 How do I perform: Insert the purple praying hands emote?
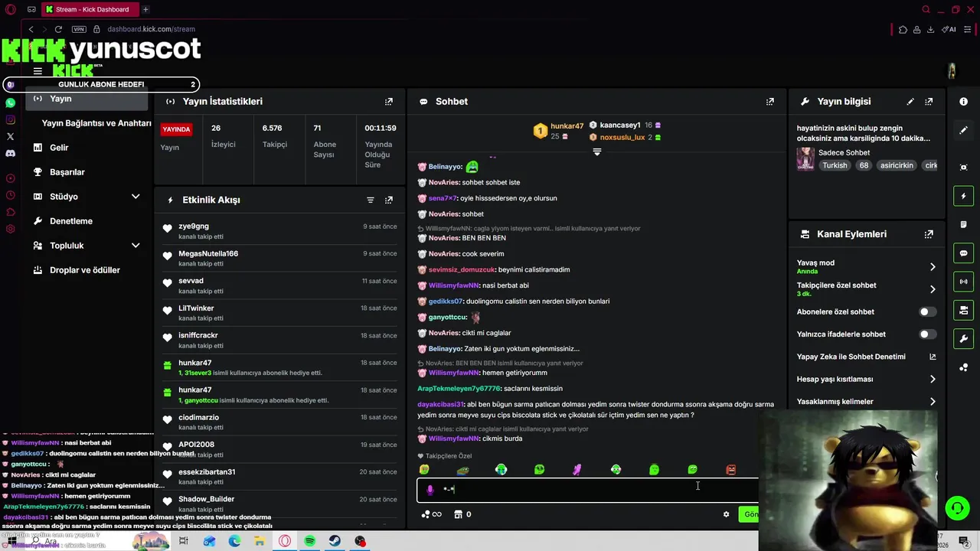pyautogui.click(x=577, y=469)
